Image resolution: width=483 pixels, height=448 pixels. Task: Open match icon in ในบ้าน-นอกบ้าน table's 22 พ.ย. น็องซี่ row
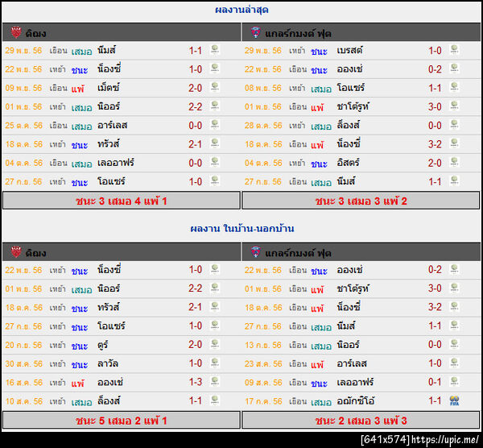tap(214, 269)
